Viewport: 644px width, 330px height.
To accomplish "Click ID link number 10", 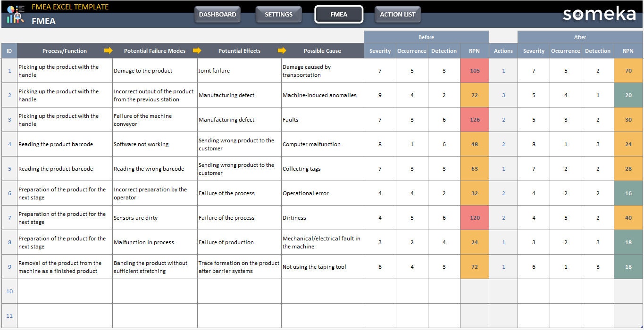I will point(9,291).
